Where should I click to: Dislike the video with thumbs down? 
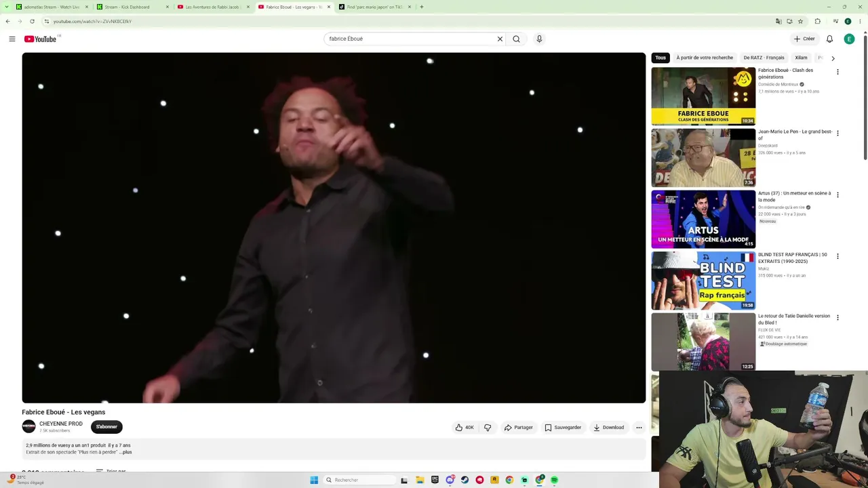488,428
